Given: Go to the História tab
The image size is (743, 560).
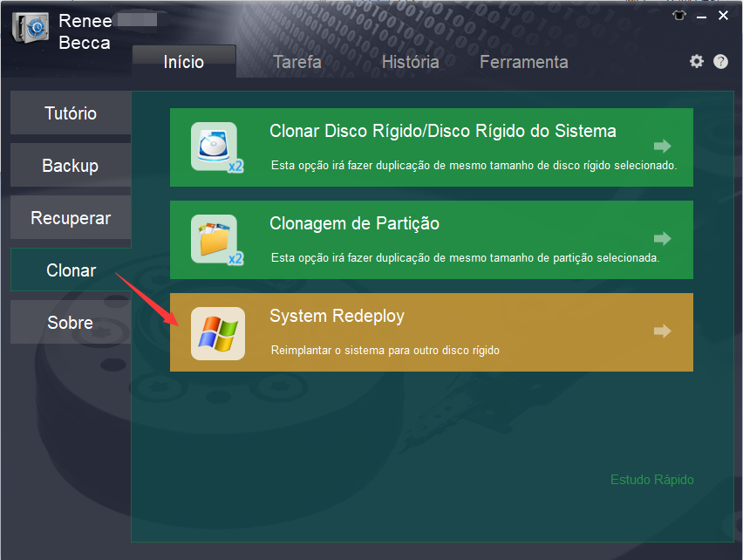Looking at the screenshot, I should click(410, 62).
